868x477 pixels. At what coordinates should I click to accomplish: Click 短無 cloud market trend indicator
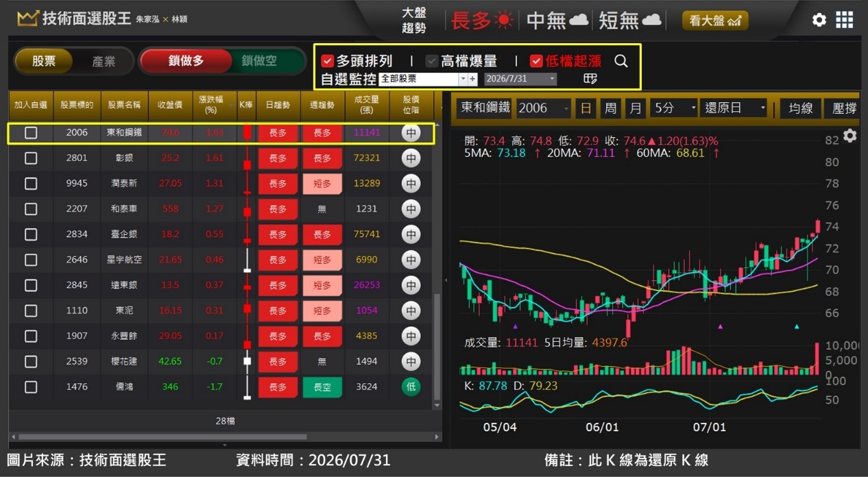(x=630, y=21)
